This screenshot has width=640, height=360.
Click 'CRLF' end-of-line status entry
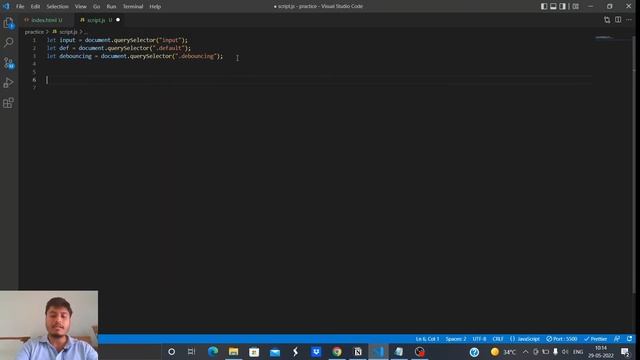pyautogui.click(x=498, y=339)
